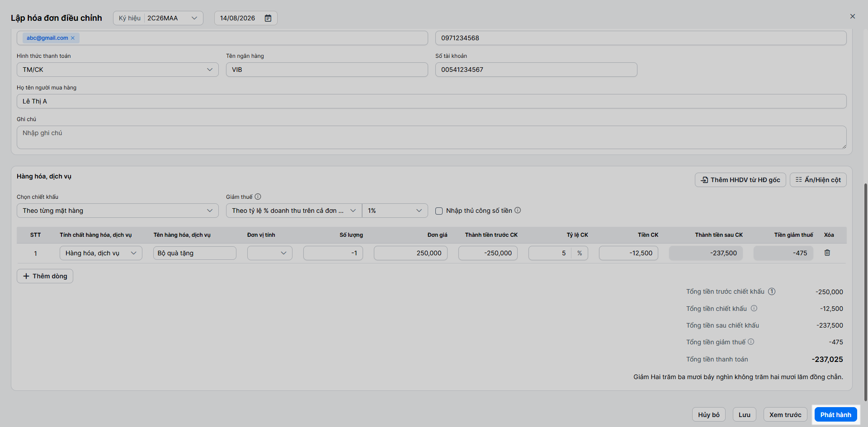
Task: Click the Tổng tiền thanh toán amount -237,025
Action: (x=827, y=359)
